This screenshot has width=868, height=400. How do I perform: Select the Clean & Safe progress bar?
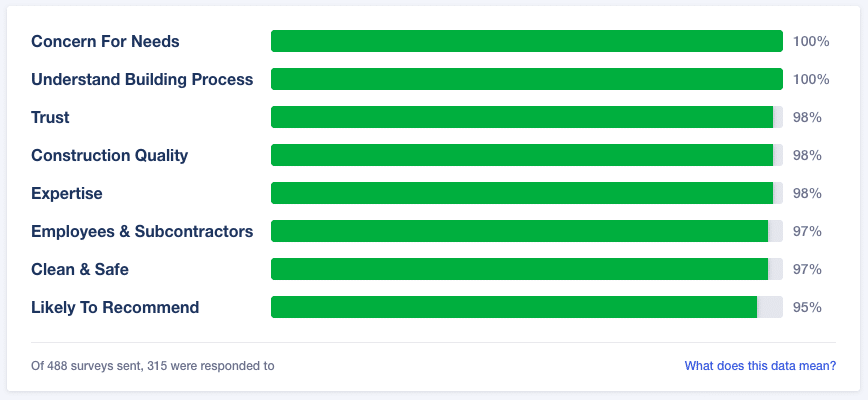click(527, 269)
